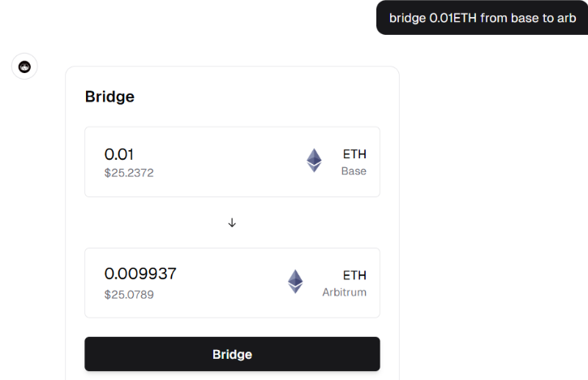This screenshot has width=588, height=380.
Task: Click the 0.009937 destination amount field
Action: (x=140, y=274)
